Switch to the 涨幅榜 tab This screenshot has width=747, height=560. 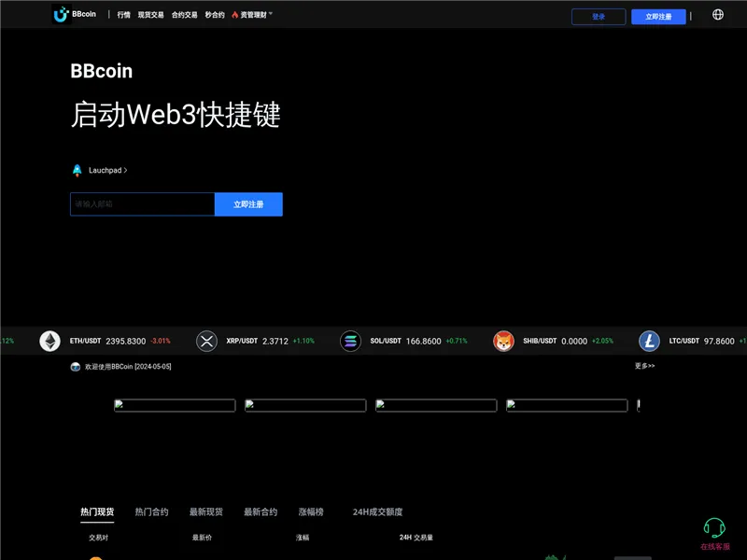tap(311, 511)
